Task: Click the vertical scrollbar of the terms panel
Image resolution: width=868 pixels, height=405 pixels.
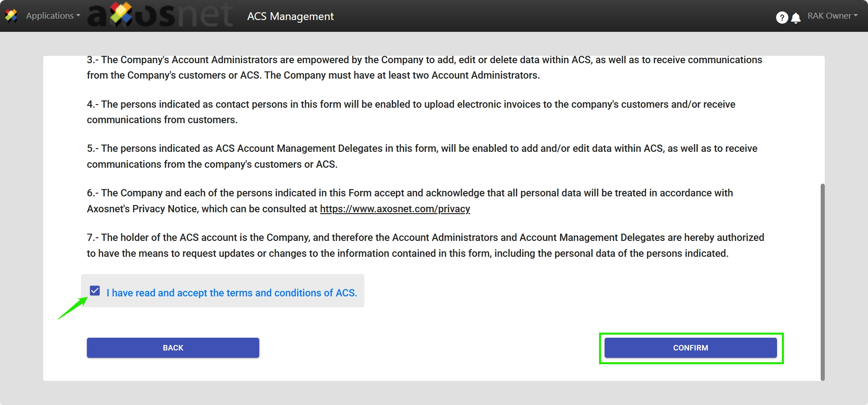Action: 822,282
